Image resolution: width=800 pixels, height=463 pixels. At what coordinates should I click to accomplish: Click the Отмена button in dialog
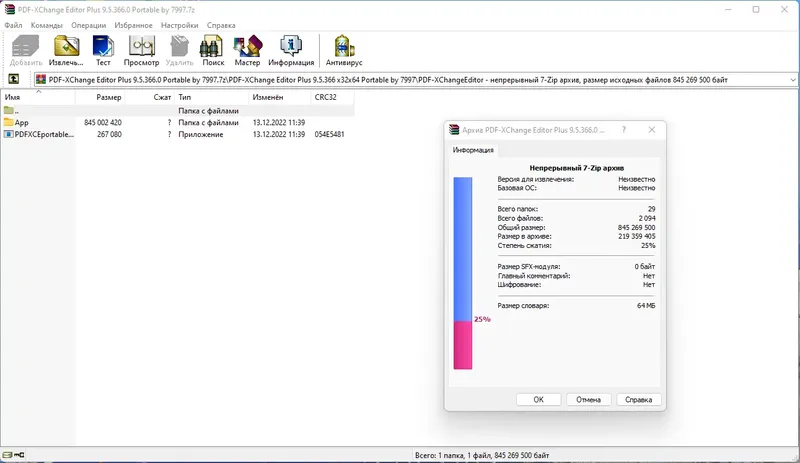[x=588, y=400]
